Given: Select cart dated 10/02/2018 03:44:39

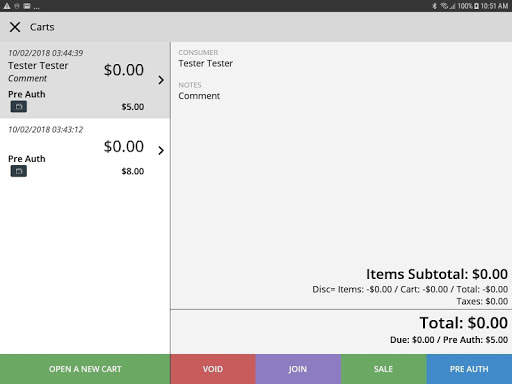Looking at the screenshot, I should tap(85, 80).
